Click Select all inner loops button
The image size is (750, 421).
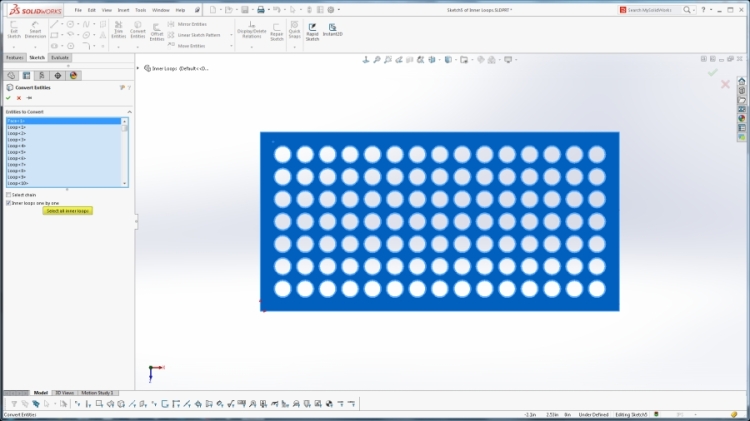(x=67, y=210)
